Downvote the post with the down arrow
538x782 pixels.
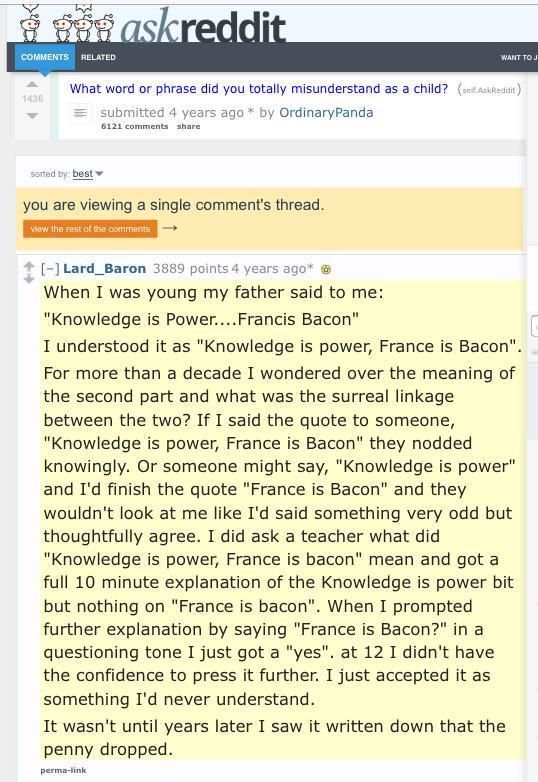(x=32, y=116)
